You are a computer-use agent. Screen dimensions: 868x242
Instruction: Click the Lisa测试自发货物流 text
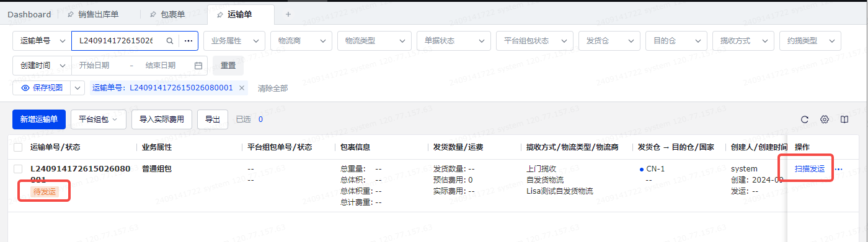coord(560,191)
